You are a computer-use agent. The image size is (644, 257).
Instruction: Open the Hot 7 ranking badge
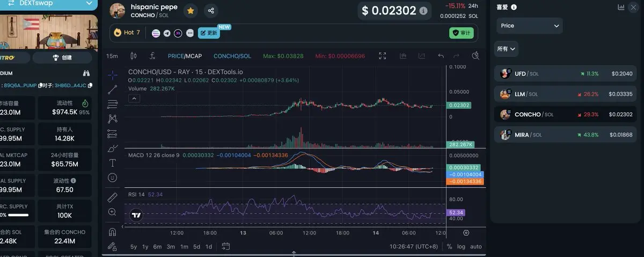[x=127, y=33]
